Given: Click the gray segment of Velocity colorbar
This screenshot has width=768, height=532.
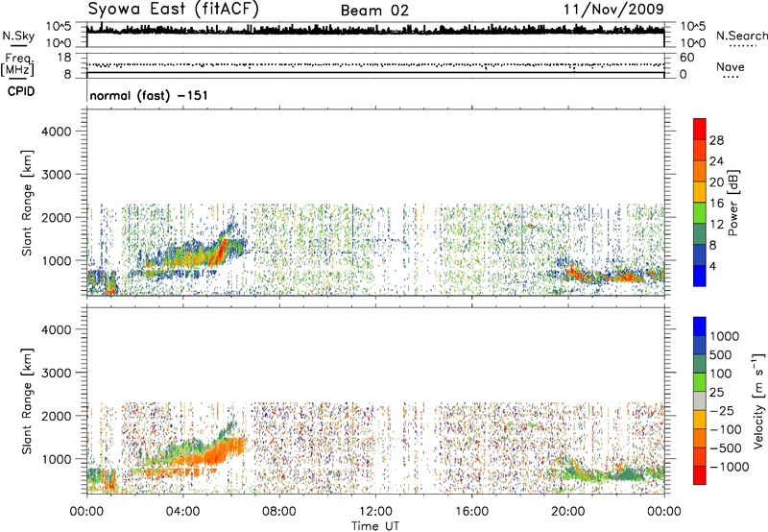Looking at the screenshot, I should (700, 401).
